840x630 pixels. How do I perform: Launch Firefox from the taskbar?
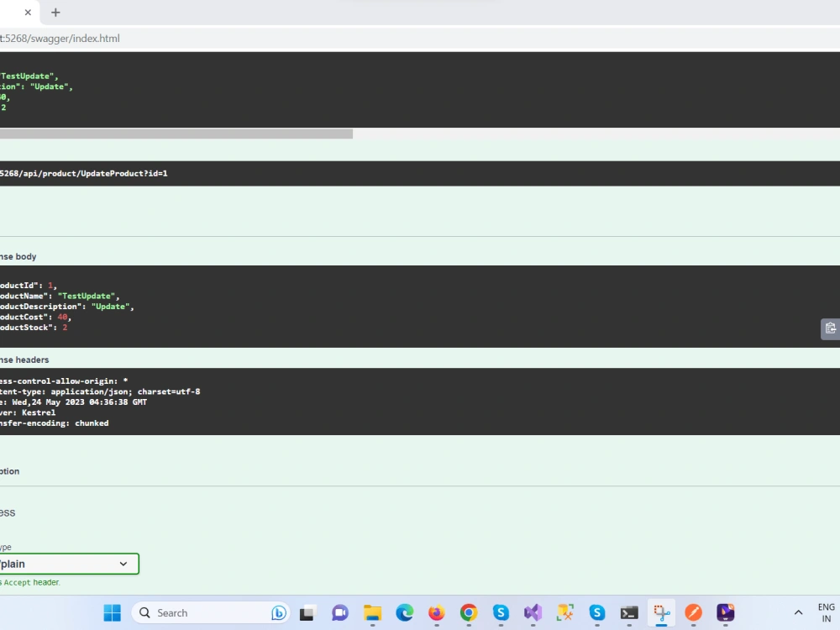[437, 612]
